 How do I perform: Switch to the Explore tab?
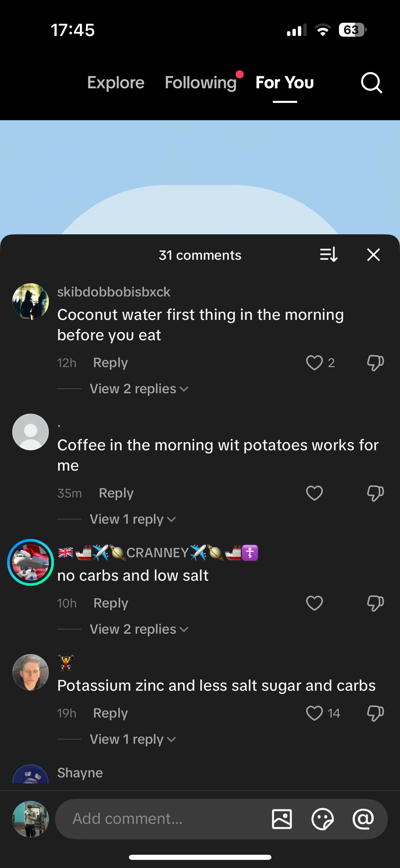(116, 83)
